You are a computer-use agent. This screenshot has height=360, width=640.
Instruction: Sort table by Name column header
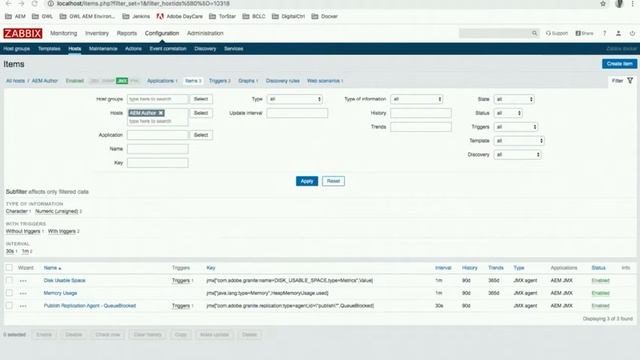[52, 268]
